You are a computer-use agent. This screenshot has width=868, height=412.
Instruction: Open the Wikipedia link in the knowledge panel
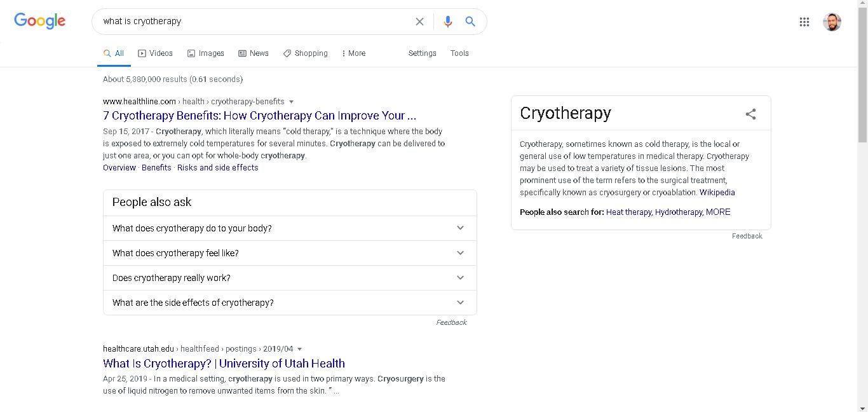(x=717, y=192)
